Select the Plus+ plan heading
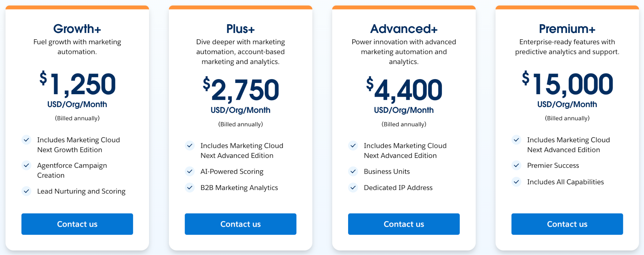 240,29
